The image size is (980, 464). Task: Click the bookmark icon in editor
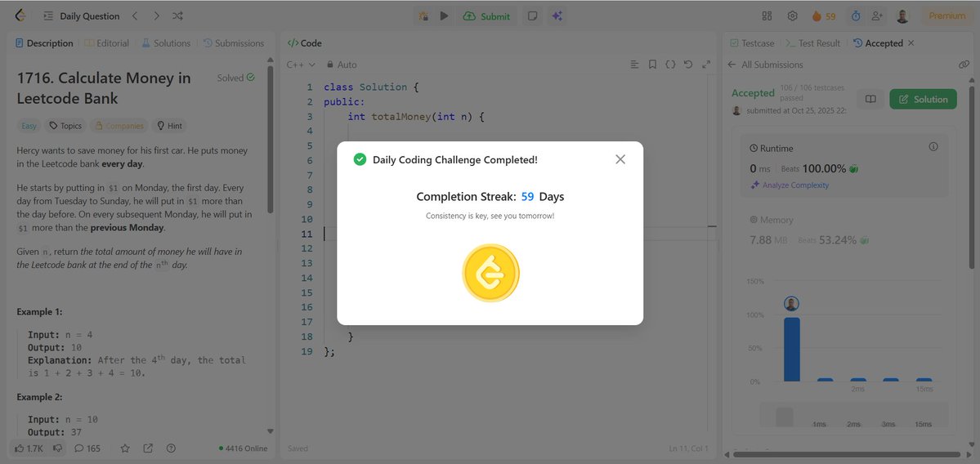(652, 65)
